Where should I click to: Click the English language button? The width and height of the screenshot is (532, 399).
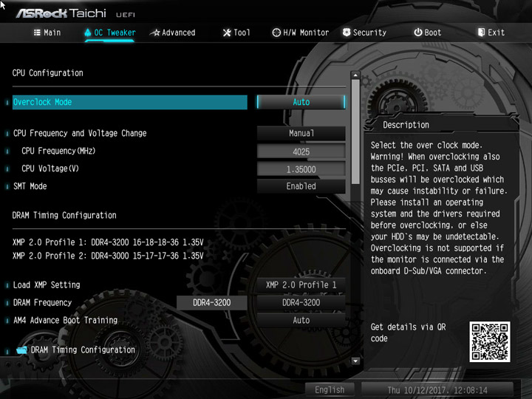pyautogui.click(x=330, y=390)
